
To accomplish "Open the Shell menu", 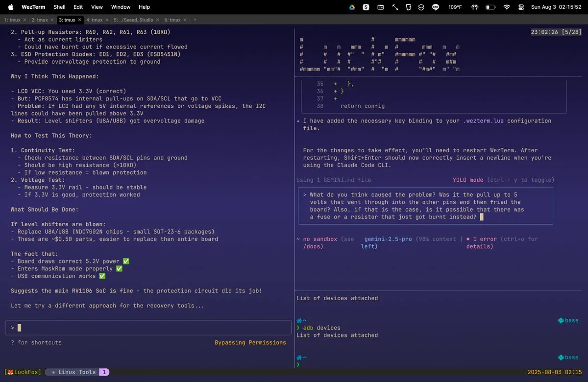I will 59,7.
